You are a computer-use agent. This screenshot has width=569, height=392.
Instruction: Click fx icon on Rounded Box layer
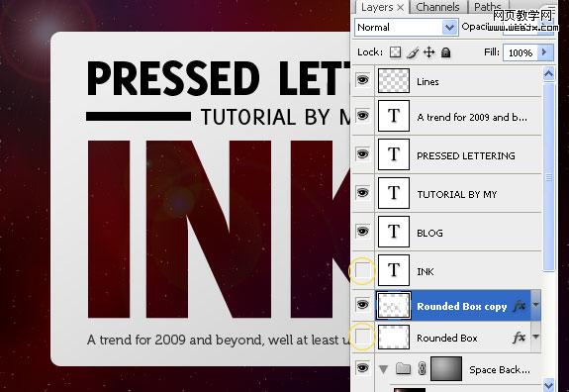click(520, 338)
